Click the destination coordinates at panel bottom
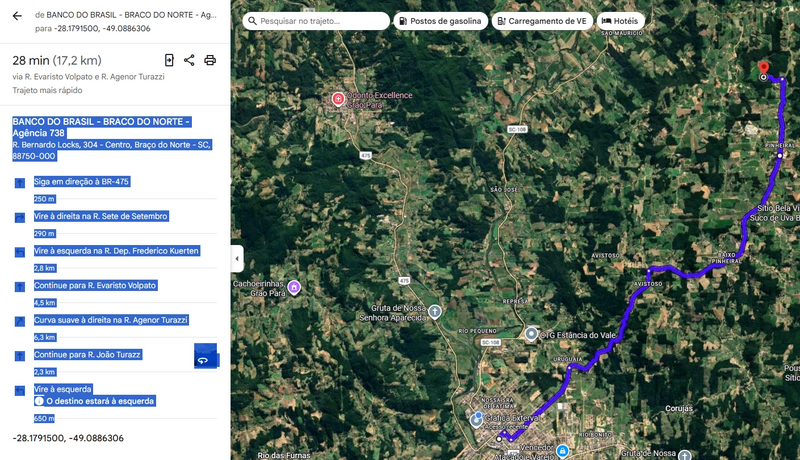Screen dimensions: 800x460 coord(68,438)
